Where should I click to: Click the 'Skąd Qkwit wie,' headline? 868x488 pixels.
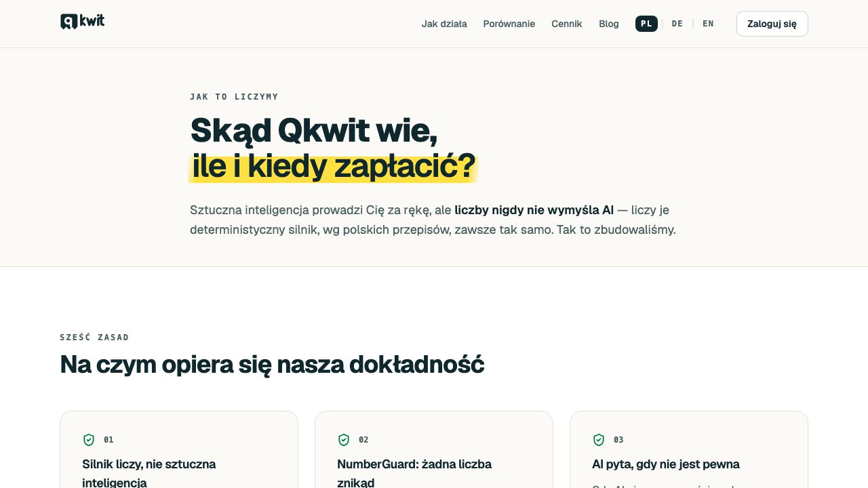314,130
